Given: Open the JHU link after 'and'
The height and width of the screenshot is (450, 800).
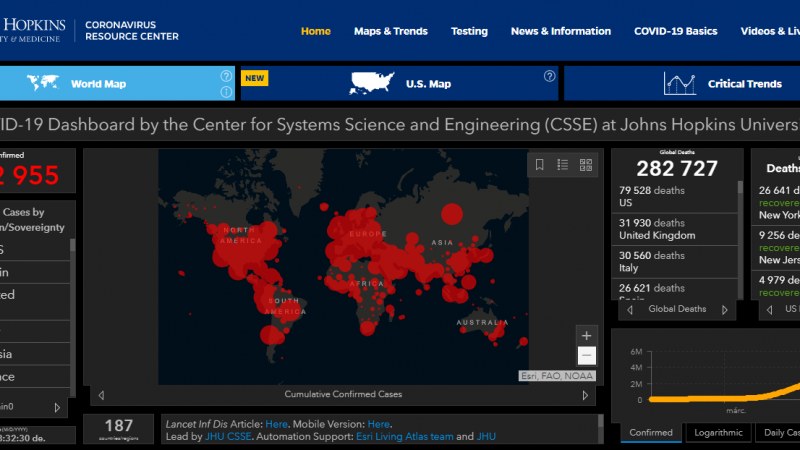Looking at the screenshot, I should click(486, 436).
